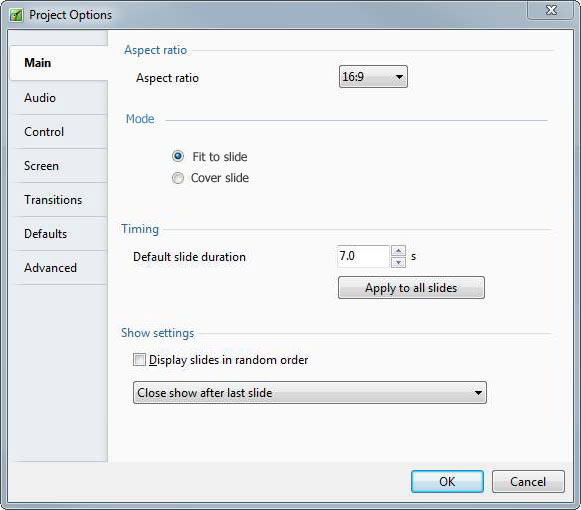Increase default slide duration with up arrow
581x510 pixels.
coord(398,251)
